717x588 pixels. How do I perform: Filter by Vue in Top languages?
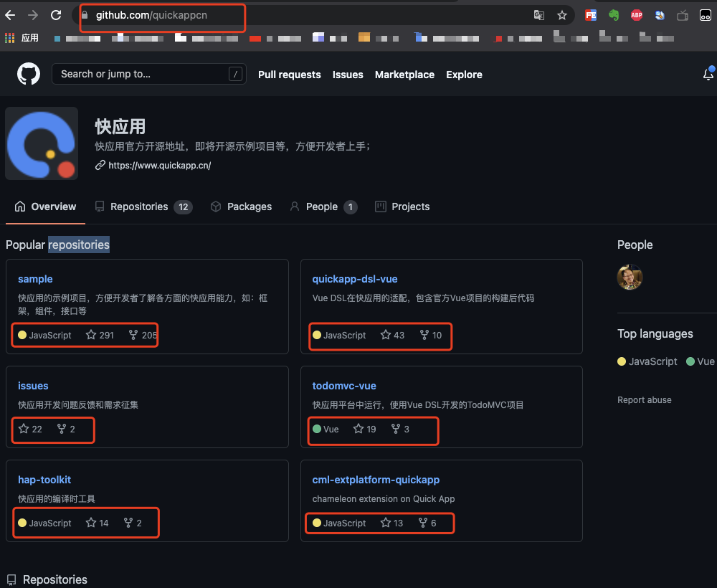[701, 361]
